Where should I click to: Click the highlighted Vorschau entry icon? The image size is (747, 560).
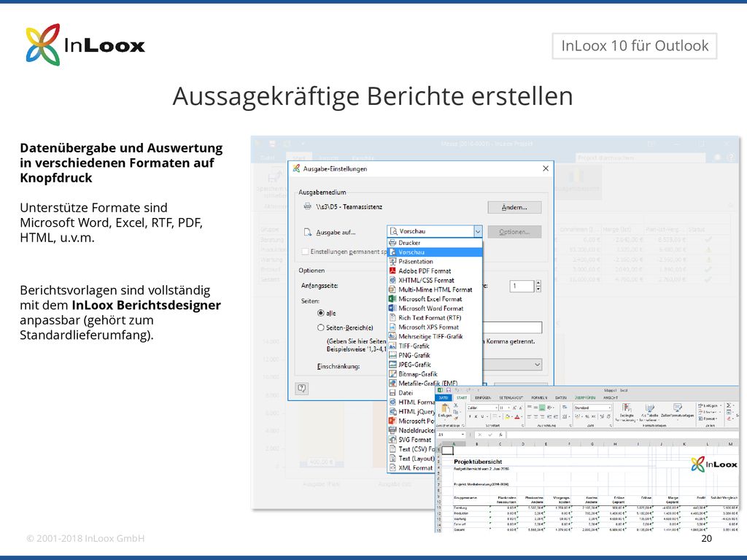(x=392, y=252)
